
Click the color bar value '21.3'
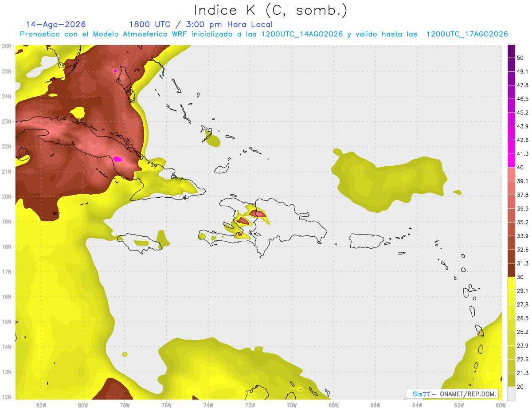[x=522, y=373]
